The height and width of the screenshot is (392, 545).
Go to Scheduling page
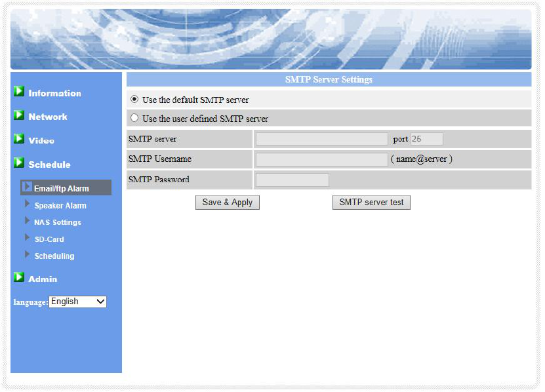pyautogui.click(x=54, y=256)
